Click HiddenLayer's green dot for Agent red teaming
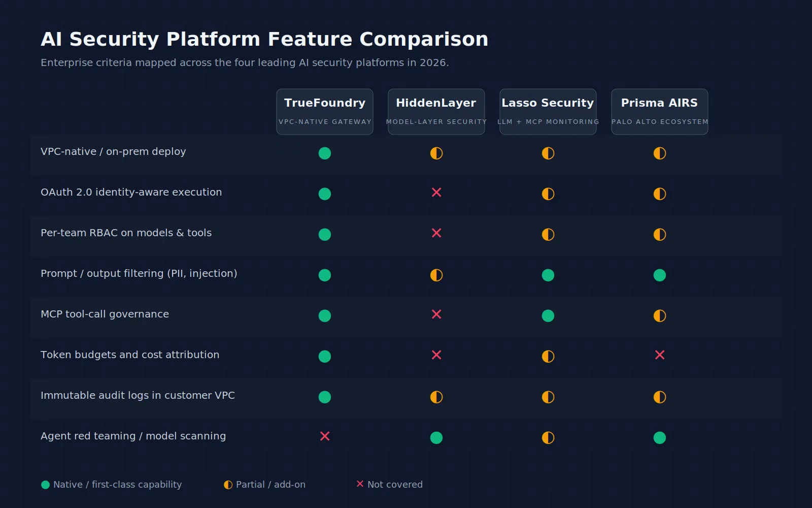Image resolution: width=812 pixels, height=508 pixels. tap(436, 437)
